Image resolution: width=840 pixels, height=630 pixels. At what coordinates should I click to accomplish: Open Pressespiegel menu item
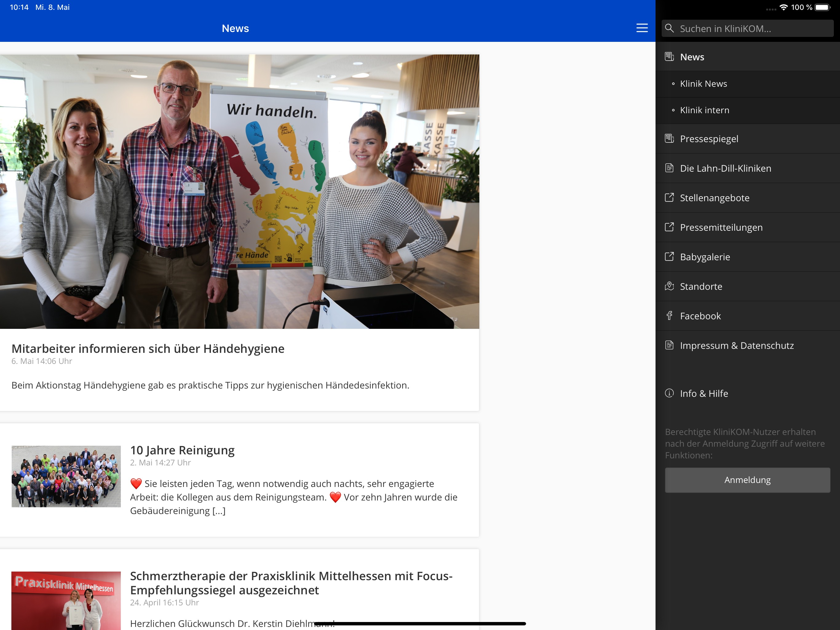pyautogui.click(x=747, y=139)
